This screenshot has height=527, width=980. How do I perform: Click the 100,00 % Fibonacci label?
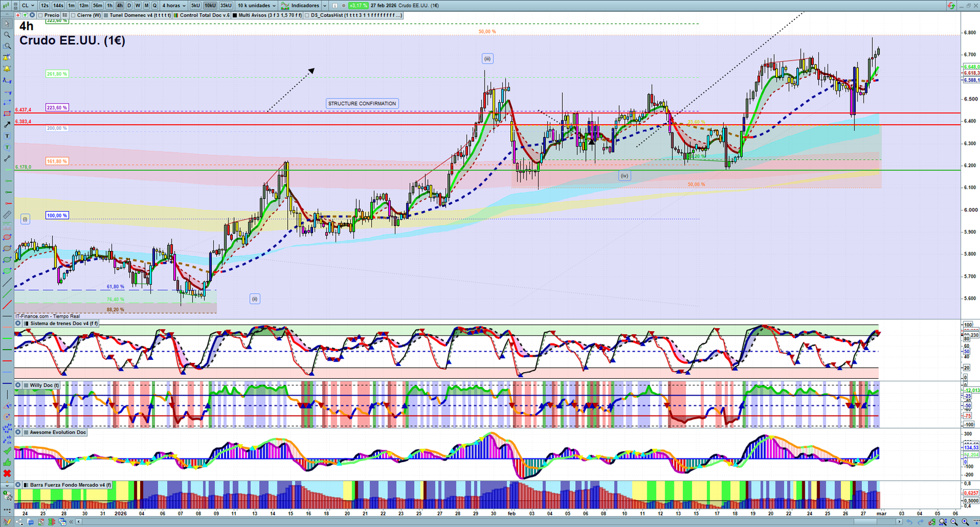(x=57, y=215)
